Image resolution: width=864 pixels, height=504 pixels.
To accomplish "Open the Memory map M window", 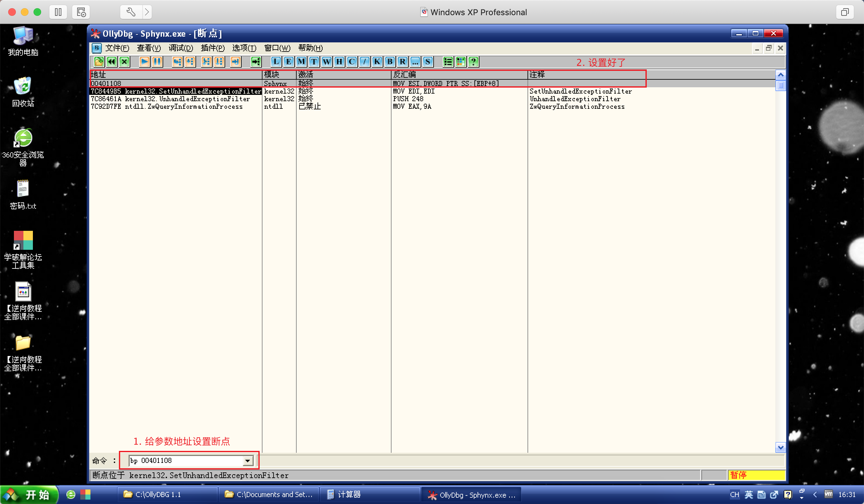I will click(x=301, y=62).
